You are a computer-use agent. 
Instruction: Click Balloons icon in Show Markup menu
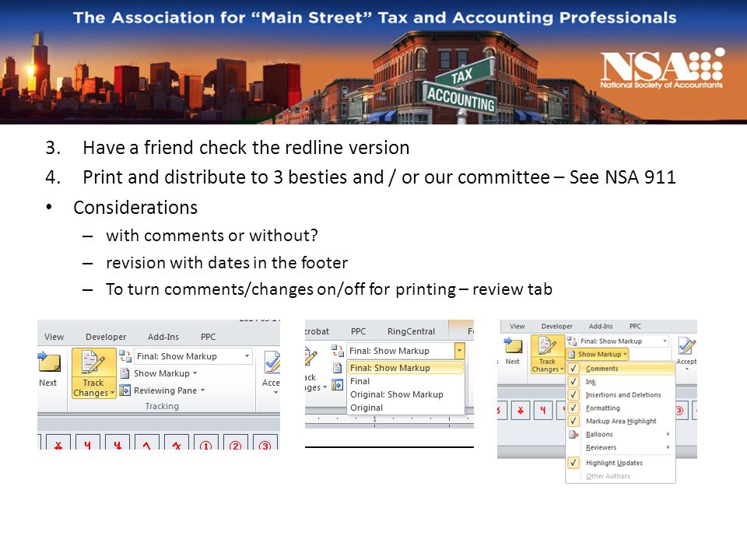[573, 434]
